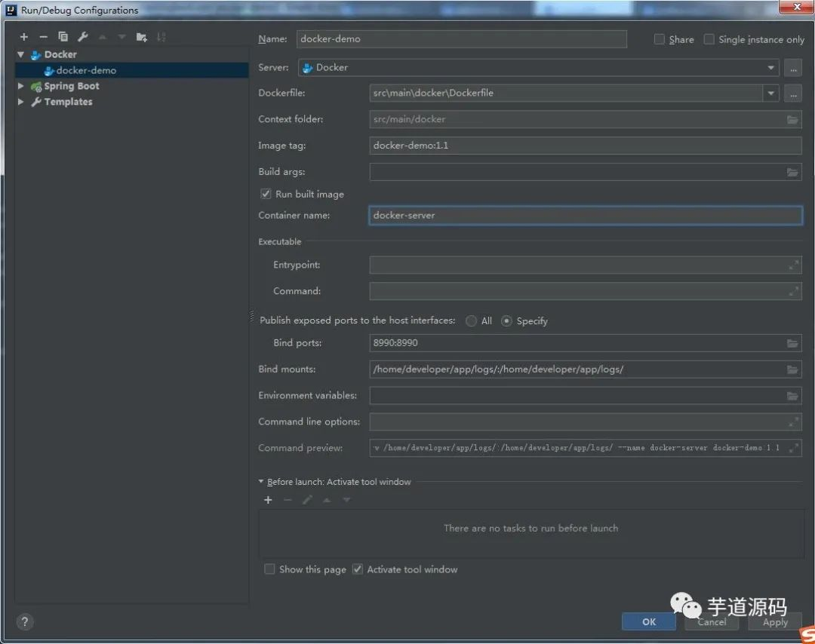Enable the Share checkbox

(x=659, y=39)
